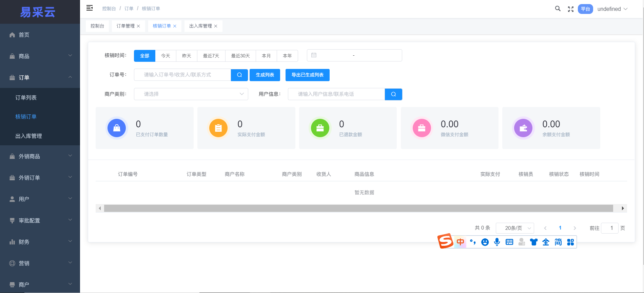This screenshot has width=644, height=293.
Task: Click the Sogou input method logo
Action: click(445, 241)
